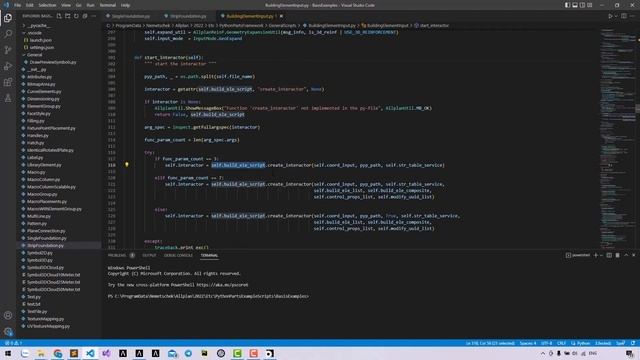Change indentation via Spaces: 4 status
This screenshot has width=640, height=360.
[x=528, y=343]
